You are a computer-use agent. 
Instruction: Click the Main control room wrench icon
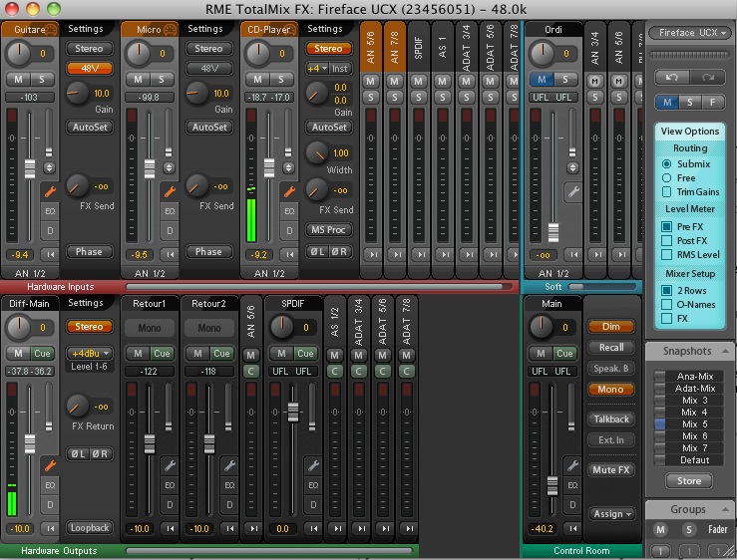[572, 465]
